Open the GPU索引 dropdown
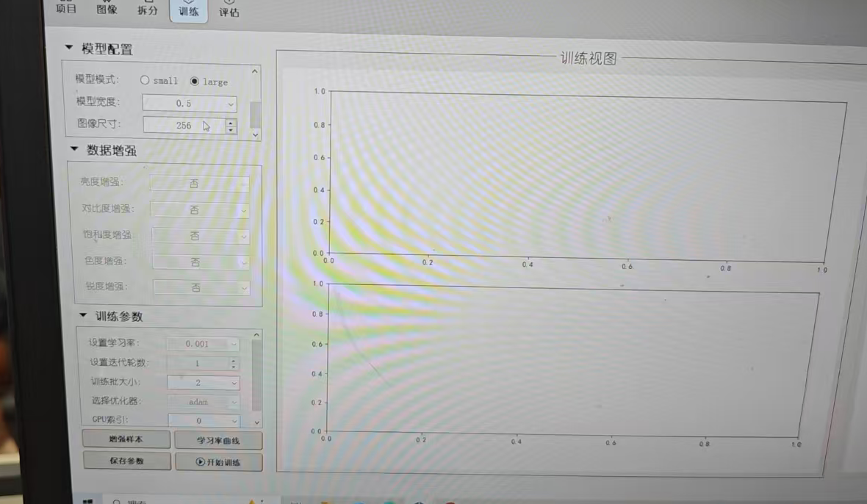 point(204,421)
